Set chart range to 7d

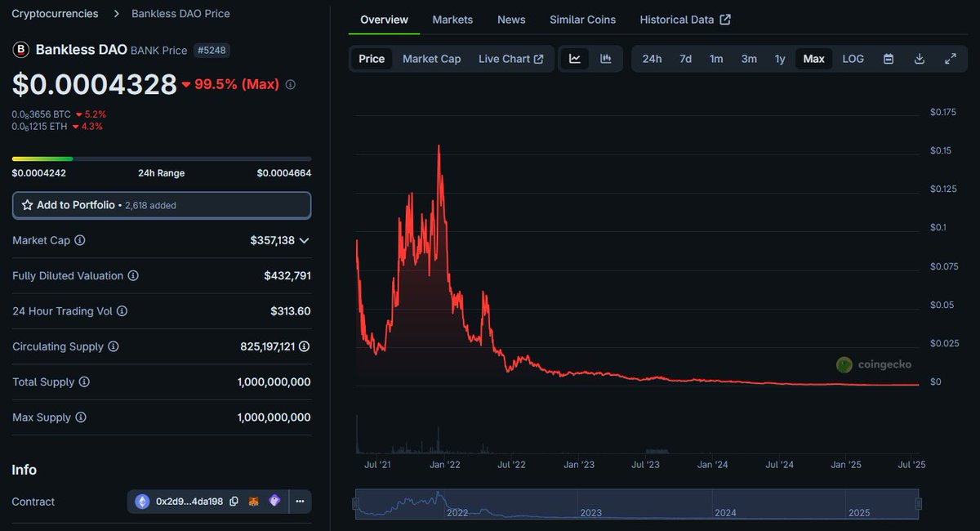pos(685,59)
